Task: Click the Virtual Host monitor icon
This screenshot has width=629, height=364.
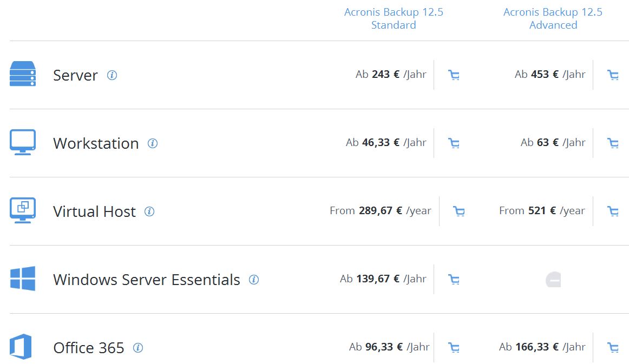Action: (23, 210)
